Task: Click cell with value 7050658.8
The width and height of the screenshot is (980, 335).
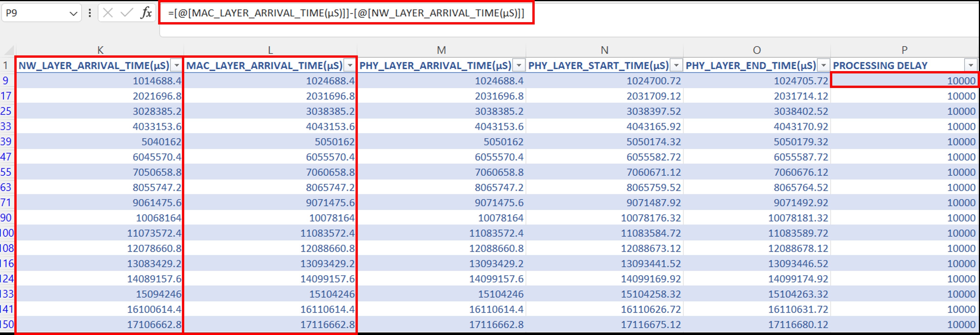Action: click(100, 172)
